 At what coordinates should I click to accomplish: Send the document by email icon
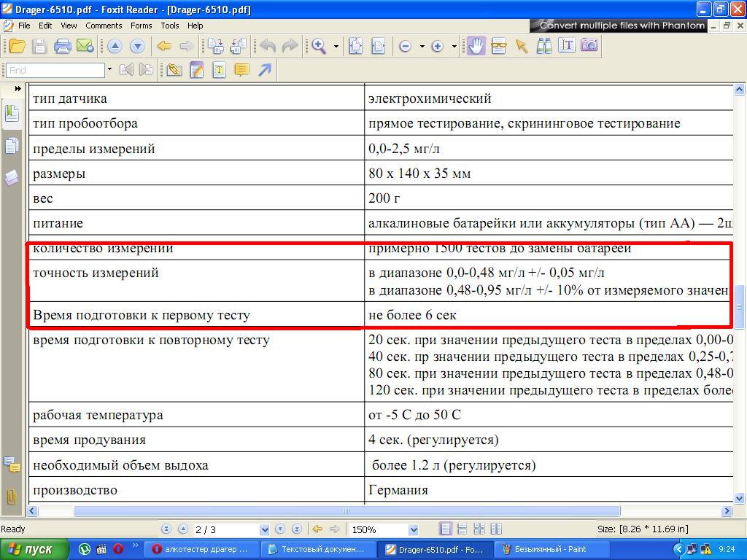pos(85,46)
